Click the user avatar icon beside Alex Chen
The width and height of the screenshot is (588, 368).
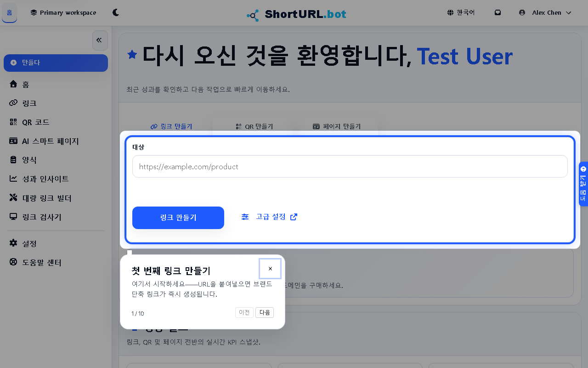tap(522, 13)
